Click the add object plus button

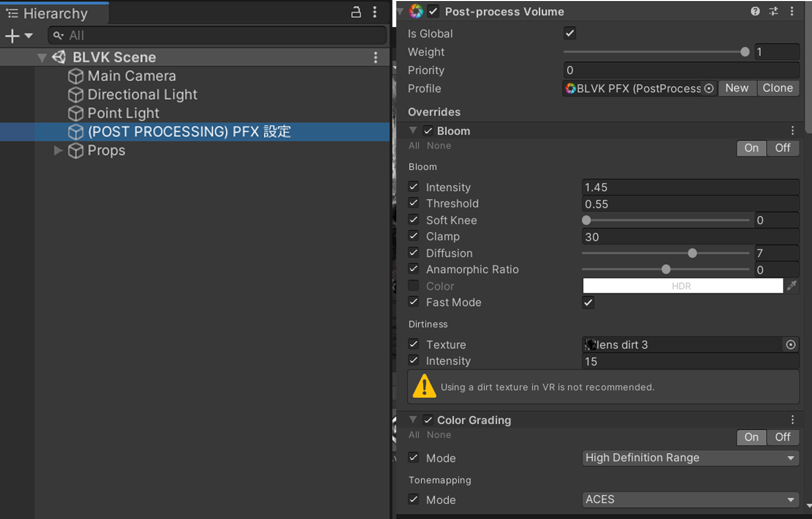[12, 36]
